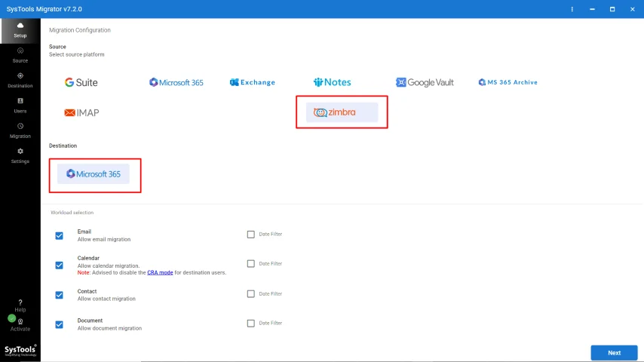Click the Next button
The height and width of the screenshot is (362, 644).
coord(614,352)
